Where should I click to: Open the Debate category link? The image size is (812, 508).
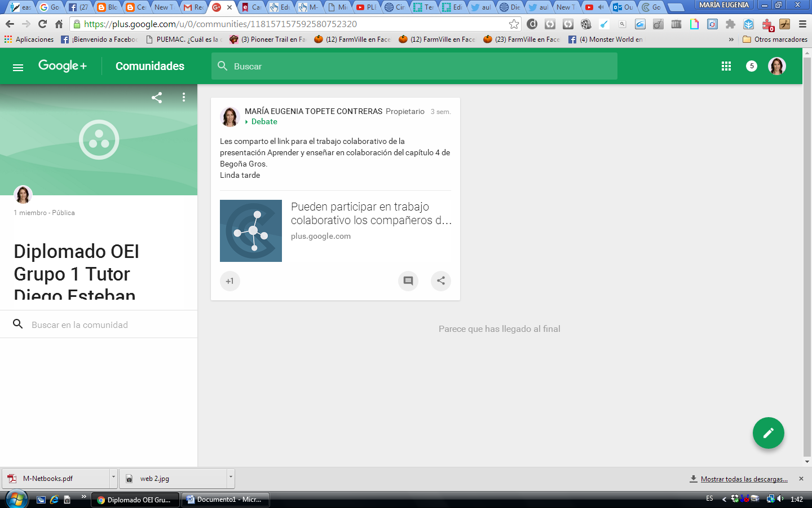tap(264, 122)
